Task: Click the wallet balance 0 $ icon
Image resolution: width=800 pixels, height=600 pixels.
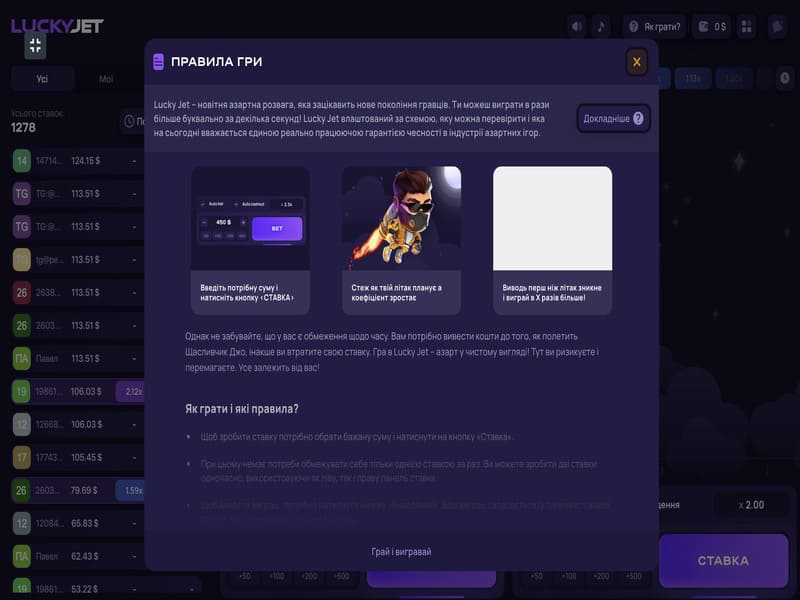Action: pos(712,26)
